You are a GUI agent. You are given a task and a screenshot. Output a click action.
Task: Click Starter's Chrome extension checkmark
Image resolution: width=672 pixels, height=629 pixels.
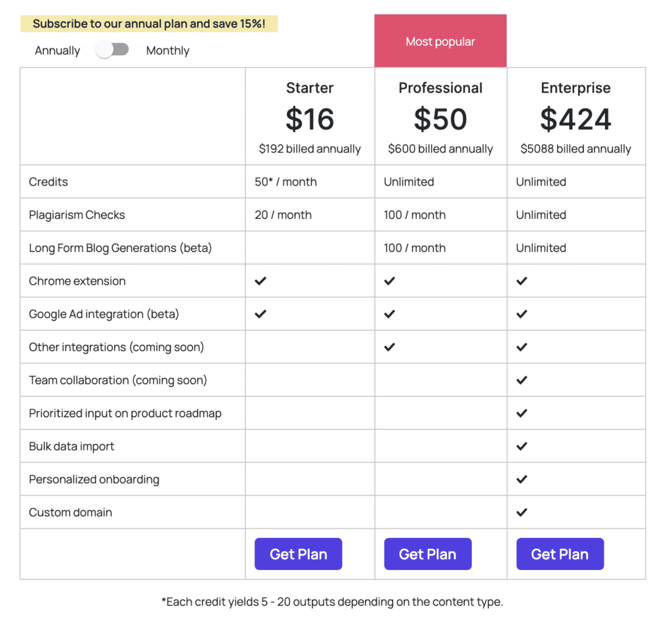coord(261,281)
